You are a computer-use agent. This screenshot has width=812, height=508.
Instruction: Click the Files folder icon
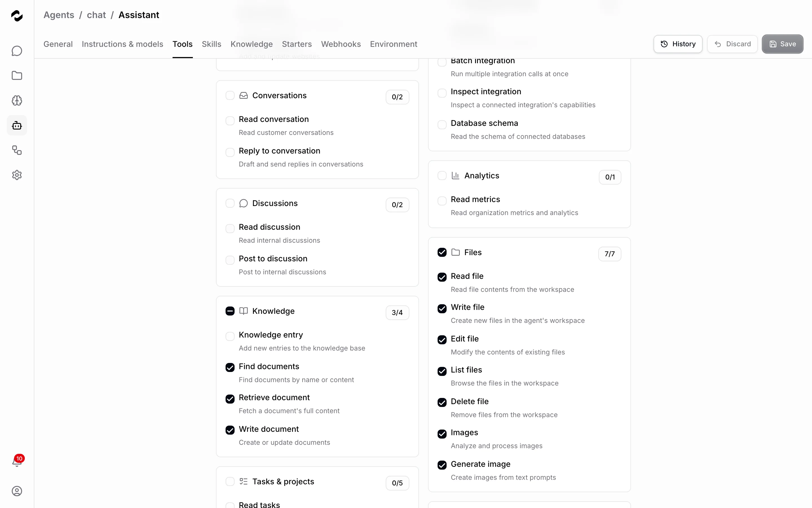click(455, 252)
